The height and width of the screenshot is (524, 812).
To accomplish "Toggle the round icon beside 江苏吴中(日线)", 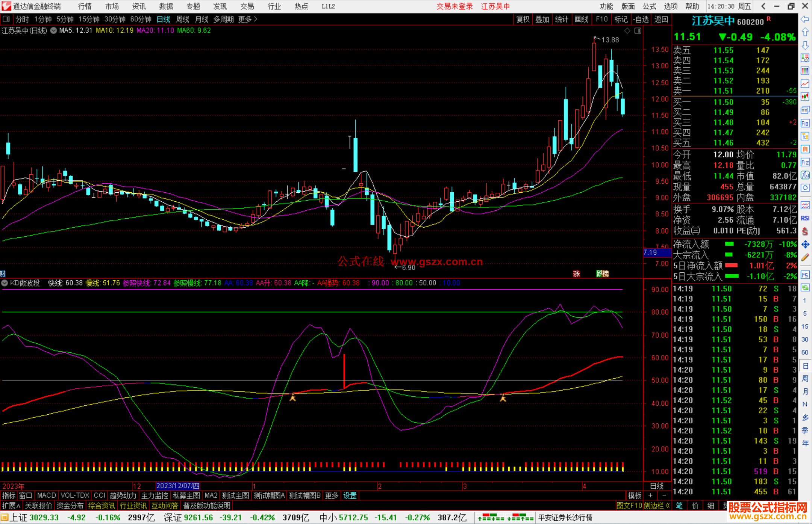I will [53, 30].
